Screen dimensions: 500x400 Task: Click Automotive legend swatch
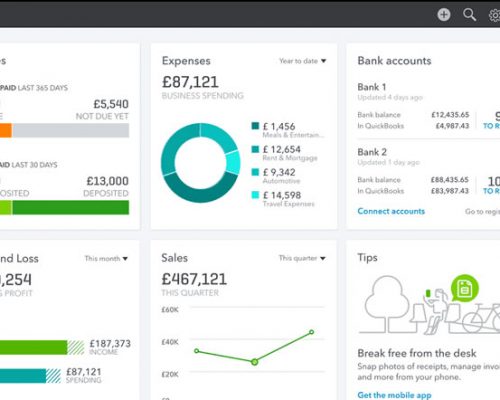pos(255,172)
